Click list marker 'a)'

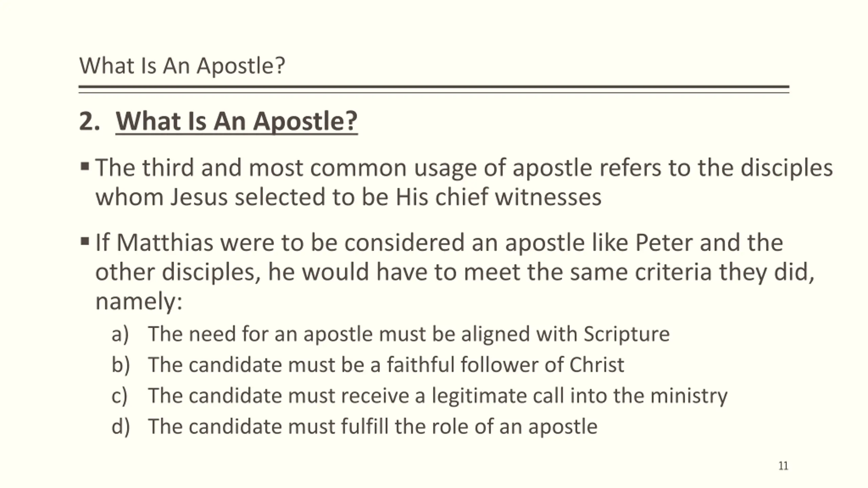point(120,334)
